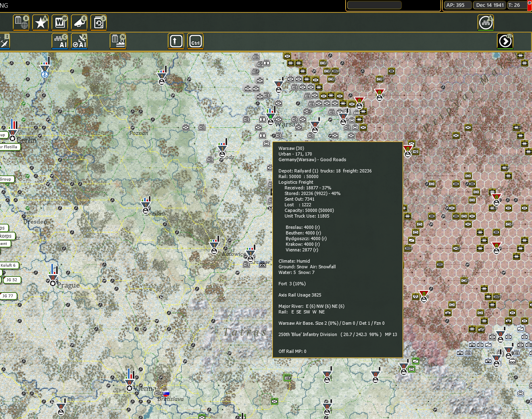Click the Dec 14 1941 date display
The image size is (532, 419).
(490, 5)
